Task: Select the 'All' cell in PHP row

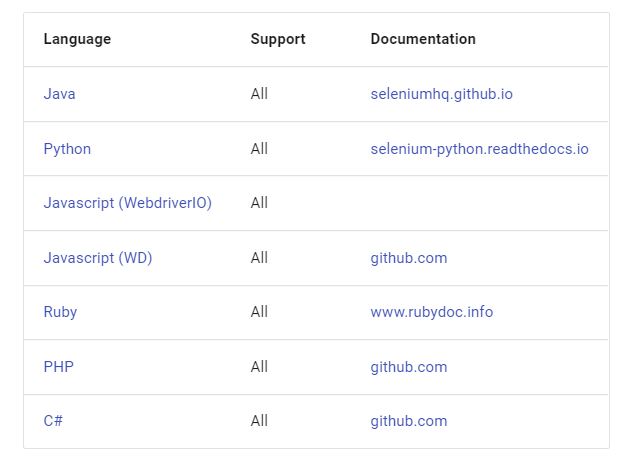Action: (259, 367)
